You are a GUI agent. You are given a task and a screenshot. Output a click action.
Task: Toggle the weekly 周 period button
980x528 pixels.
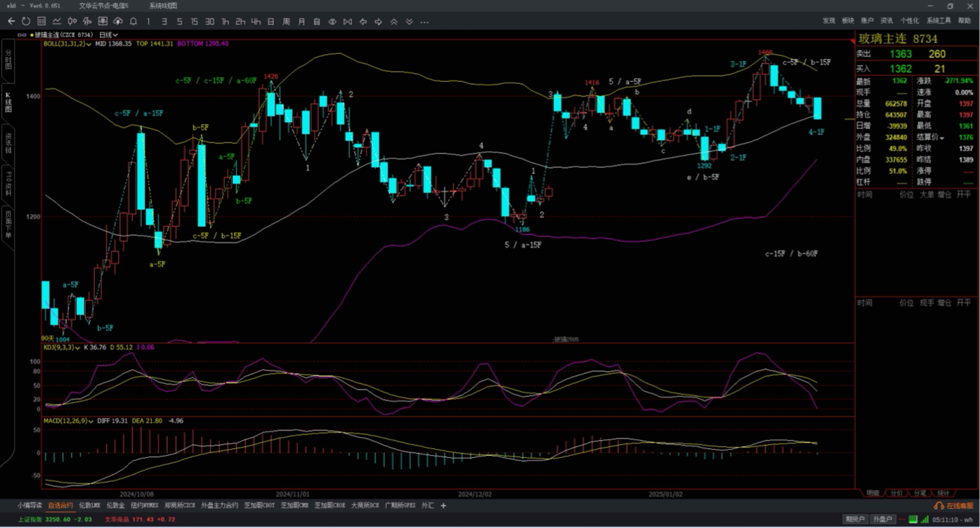click(286, 22)
